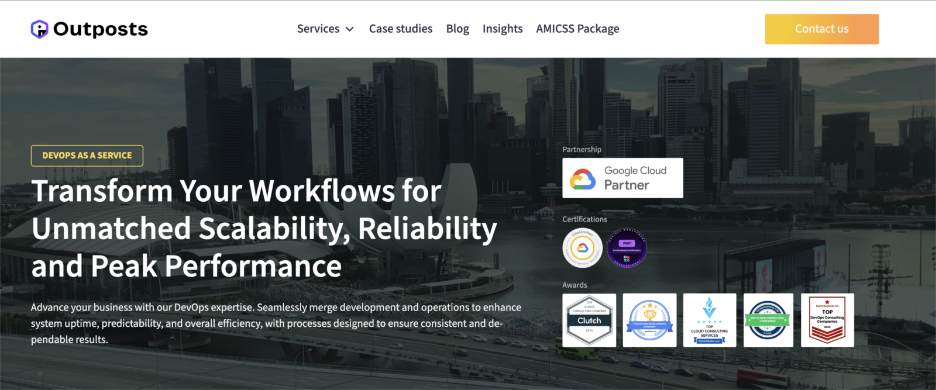The height and width of the screenshot is (390, 936).
Task: Open the Blog link
Action: pos(458,29)
